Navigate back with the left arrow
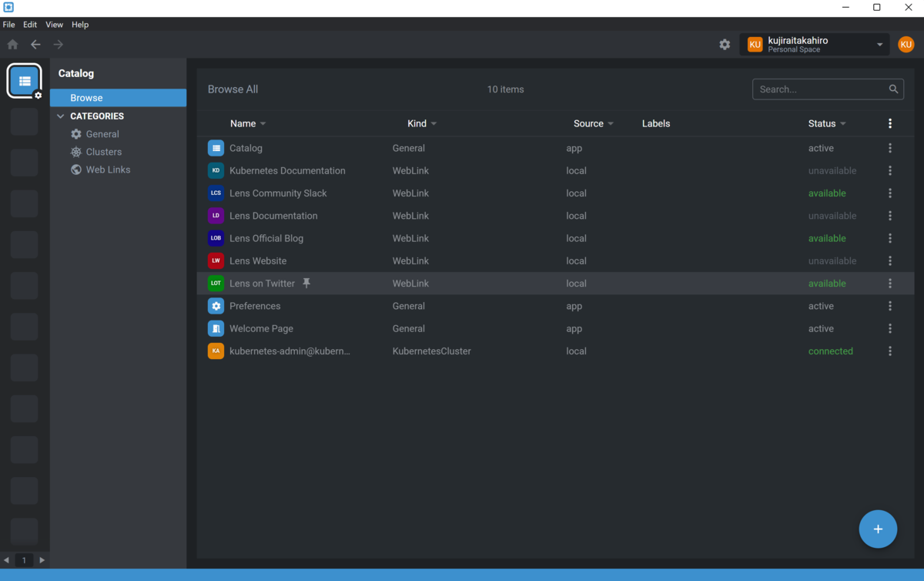 click(35, 45)
